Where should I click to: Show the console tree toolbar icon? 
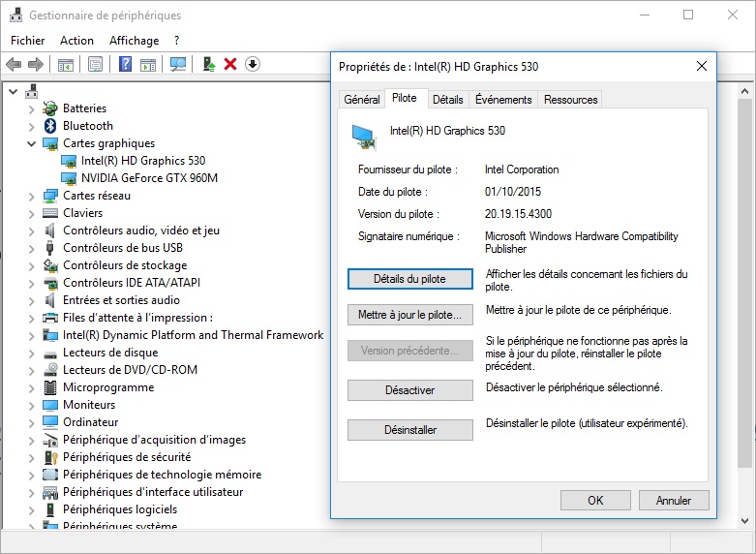click(66, 64)
